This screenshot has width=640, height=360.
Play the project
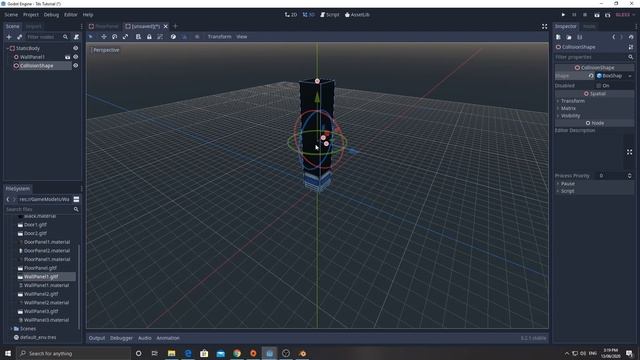563,15
